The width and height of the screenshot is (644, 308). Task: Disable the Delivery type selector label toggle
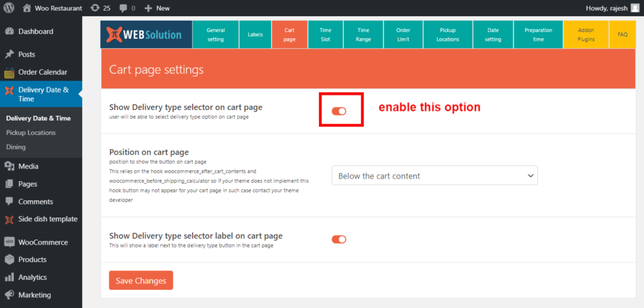pos(339,239)
